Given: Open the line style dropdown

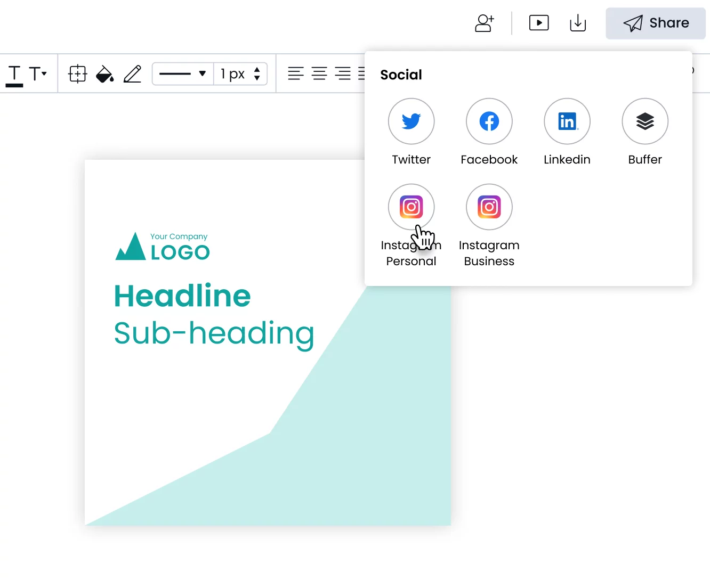Looking at the screenshot, I should tap(183, 73).
